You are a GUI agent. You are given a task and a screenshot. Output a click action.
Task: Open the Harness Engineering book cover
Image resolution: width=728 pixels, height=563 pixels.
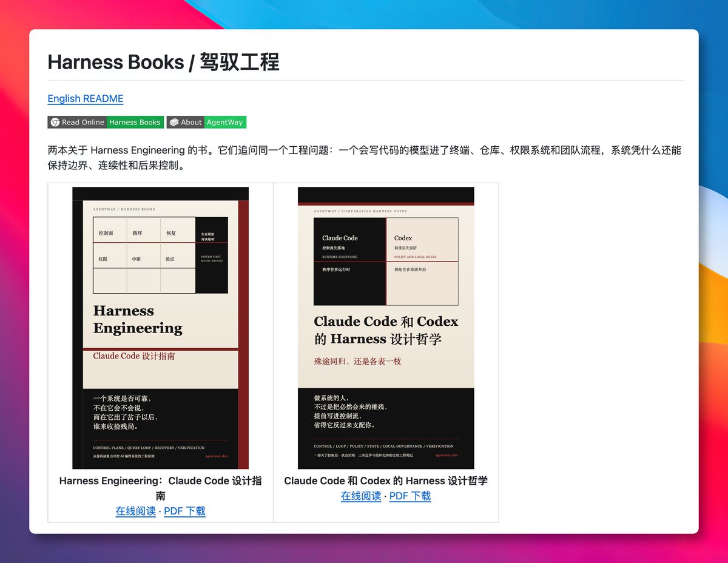coord(161,328)
